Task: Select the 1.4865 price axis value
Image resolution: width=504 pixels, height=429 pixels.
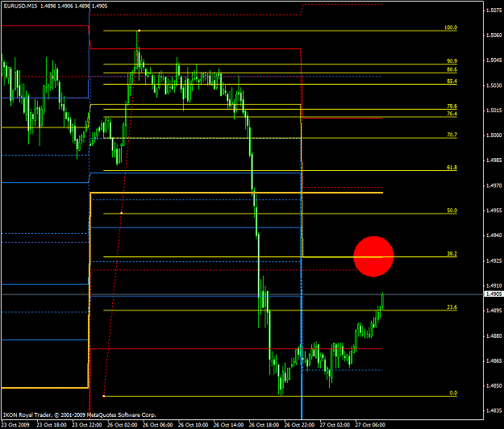Action: (494, 361)
